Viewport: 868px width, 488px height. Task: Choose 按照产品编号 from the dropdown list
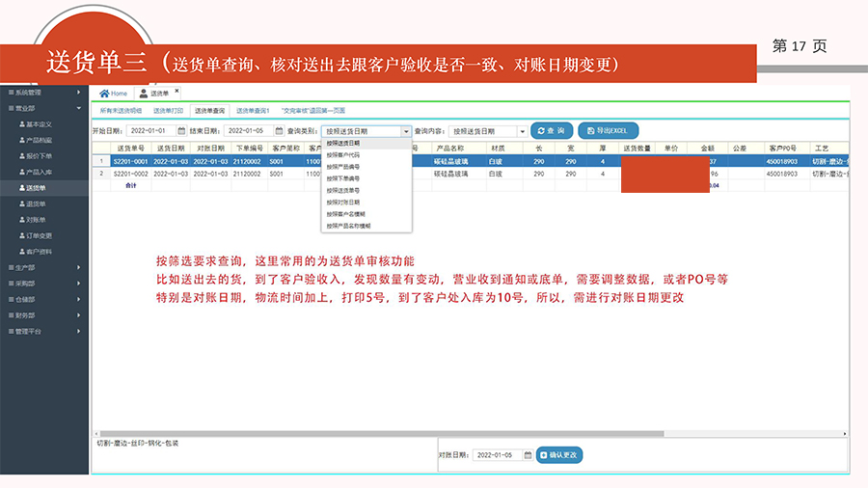tap(366, 167)
